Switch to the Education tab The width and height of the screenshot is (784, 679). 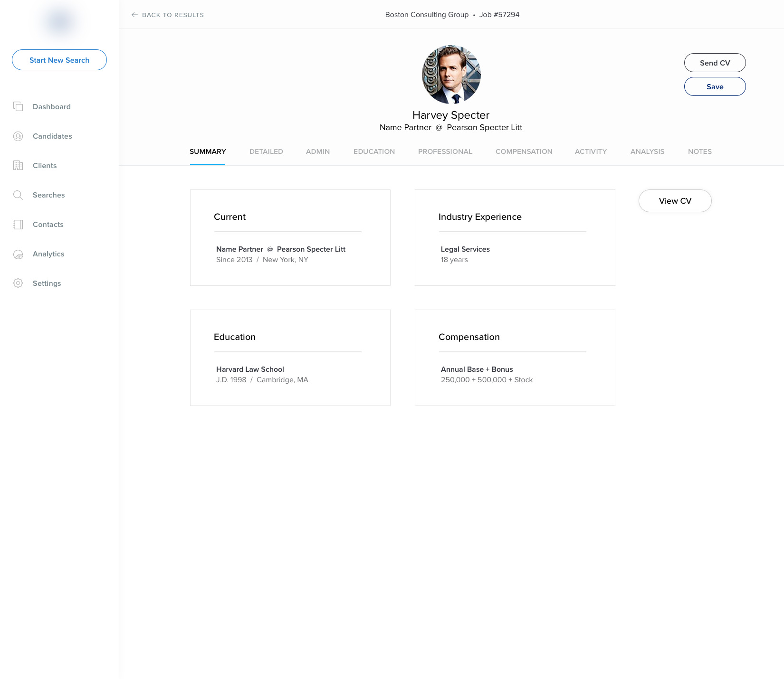[x=374, y=151]
